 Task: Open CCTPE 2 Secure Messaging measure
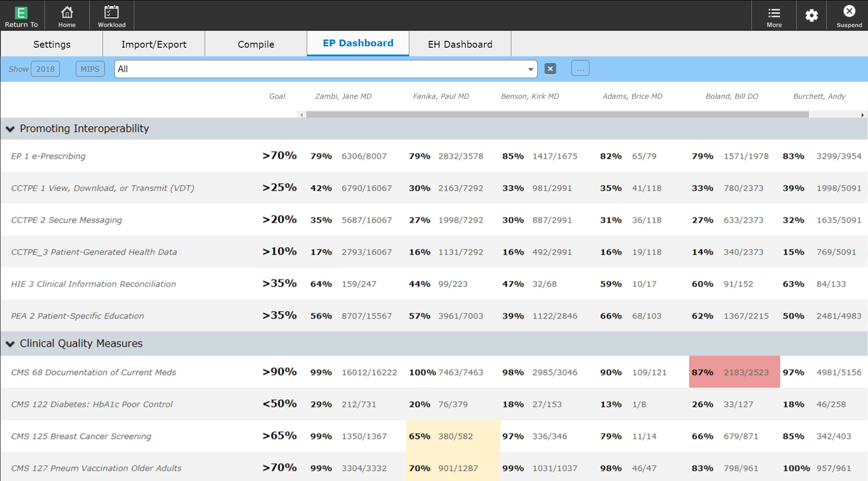(x=66, y=220)
